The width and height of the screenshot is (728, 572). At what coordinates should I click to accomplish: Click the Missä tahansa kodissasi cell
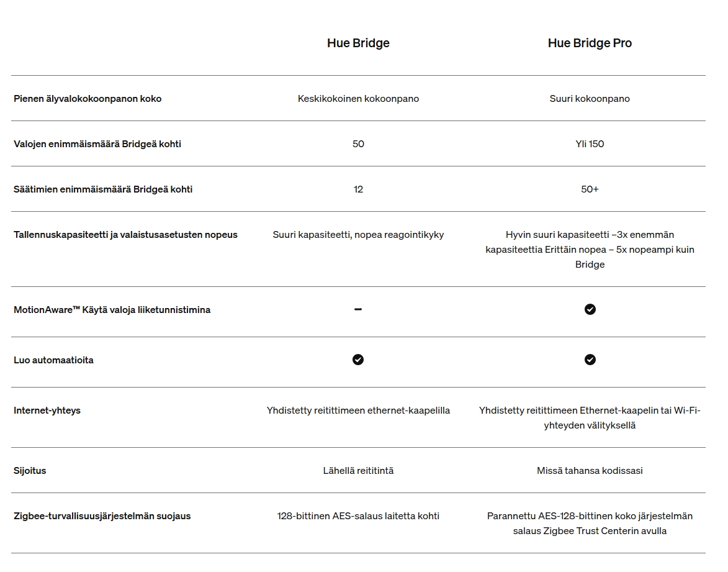coord(590,471)
